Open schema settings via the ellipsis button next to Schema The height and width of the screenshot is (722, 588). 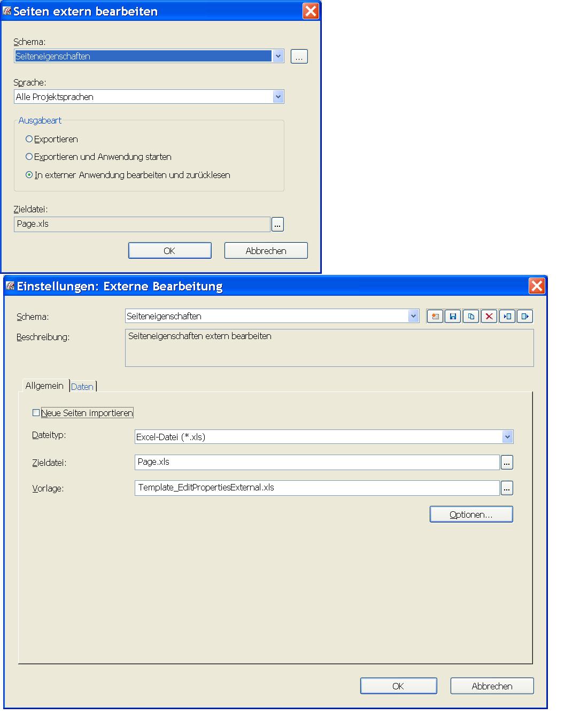[299, 56]
